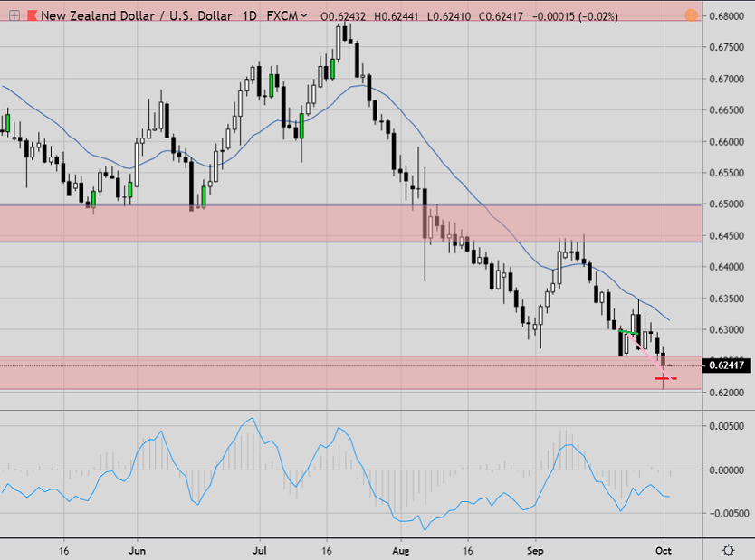Click the 0.65500 price scale label
The width and height of the screenshot is (755, 560).
(x=727, y=173)
